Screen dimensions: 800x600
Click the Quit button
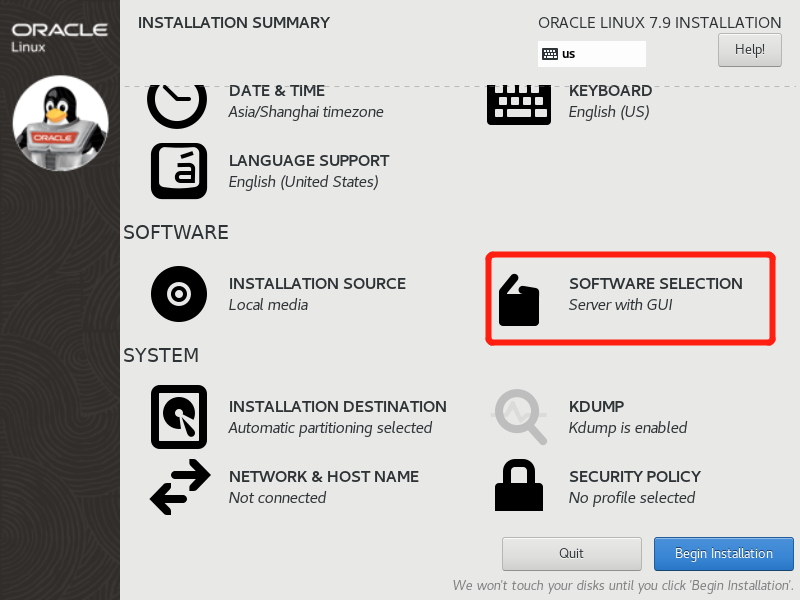coord(571,554)
